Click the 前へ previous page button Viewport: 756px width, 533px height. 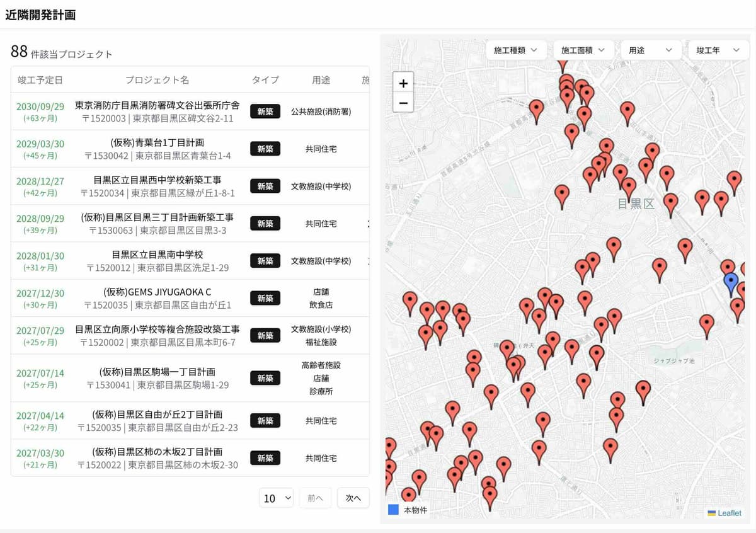pyautogui.click(x=315, y=498)
